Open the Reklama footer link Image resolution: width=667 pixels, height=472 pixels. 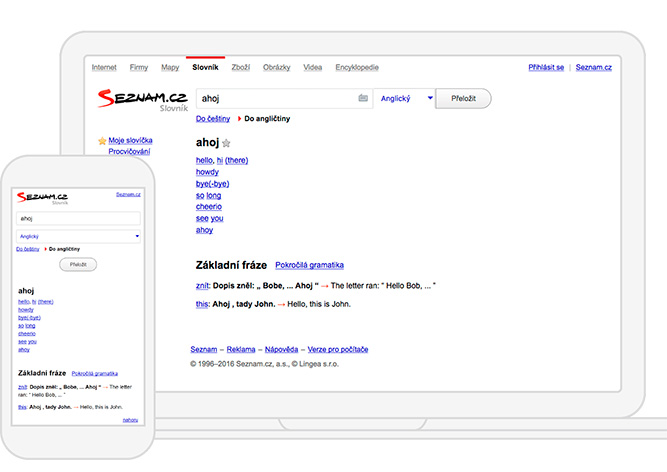tap(241, 350)
